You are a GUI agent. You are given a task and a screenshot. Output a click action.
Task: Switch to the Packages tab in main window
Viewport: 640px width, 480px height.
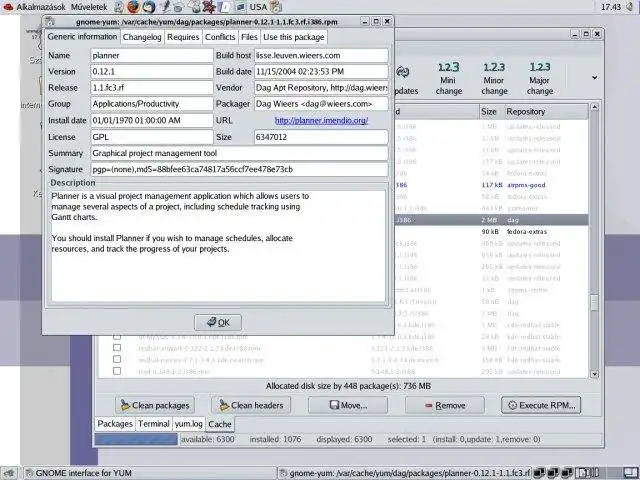coord(115,424)
